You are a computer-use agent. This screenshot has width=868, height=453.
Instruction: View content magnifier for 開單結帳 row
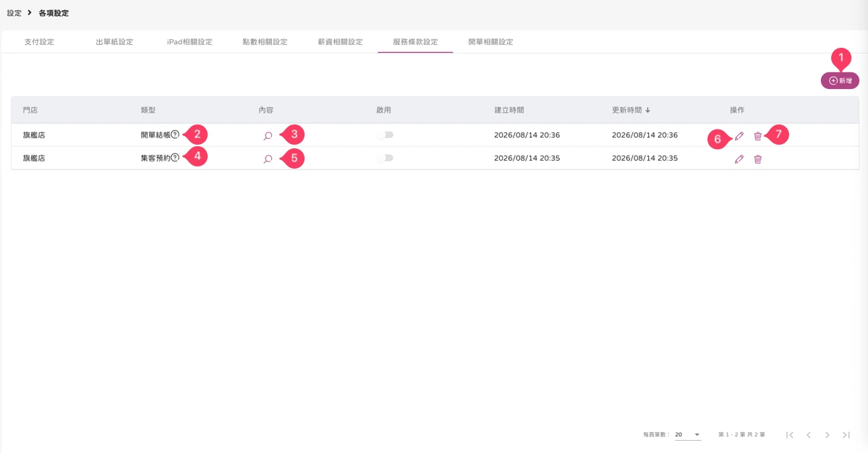point(268,135)
